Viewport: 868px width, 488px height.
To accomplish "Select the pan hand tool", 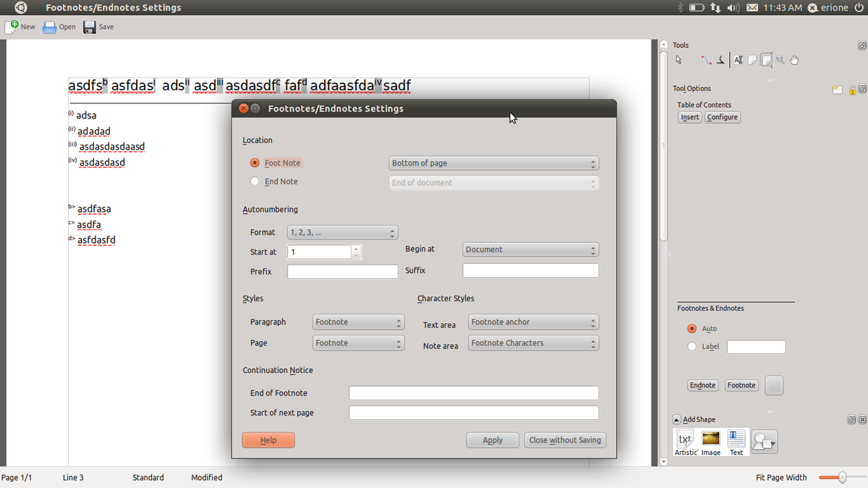I will click(x=794, y=60).
